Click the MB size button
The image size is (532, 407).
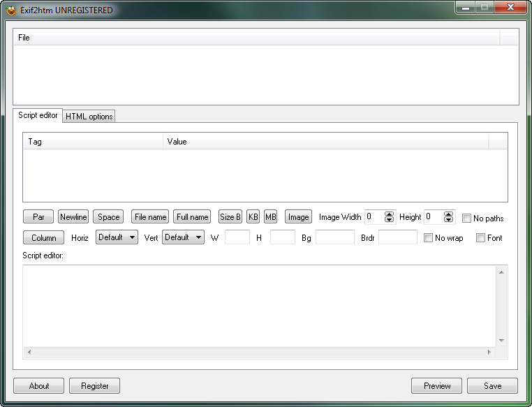point(270,216)
